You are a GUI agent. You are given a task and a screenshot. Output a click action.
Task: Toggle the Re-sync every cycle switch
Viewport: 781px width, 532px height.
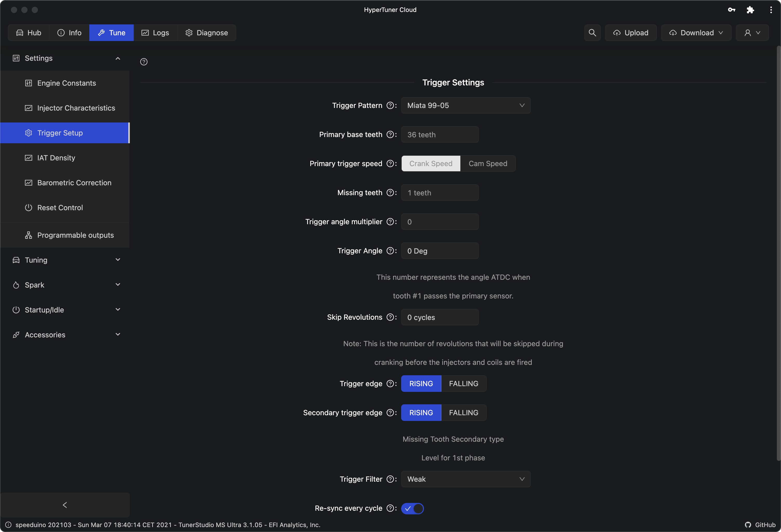coord(413,508)
